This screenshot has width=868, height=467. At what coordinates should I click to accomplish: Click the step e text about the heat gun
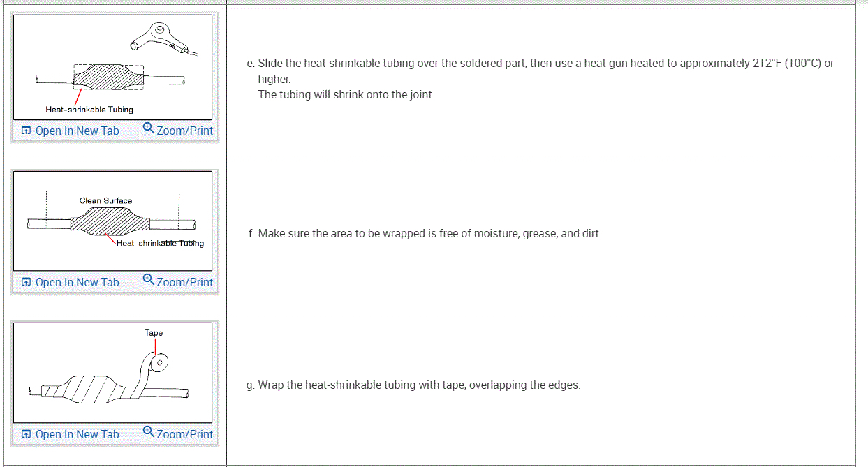(x=540, y=78)
